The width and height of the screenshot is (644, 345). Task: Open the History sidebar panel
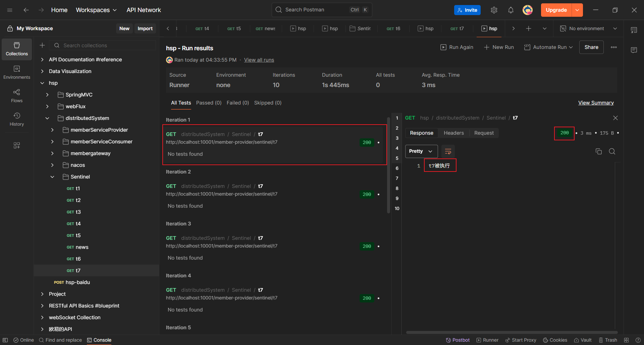click(17, 119)
